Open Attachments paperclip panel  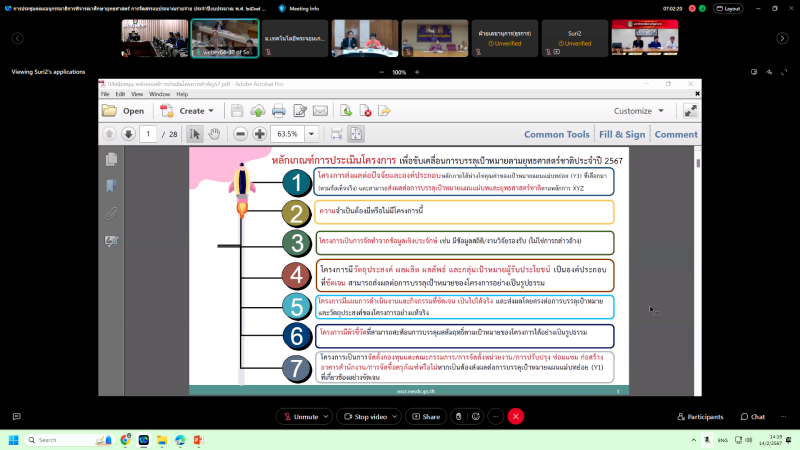point(112,213)
